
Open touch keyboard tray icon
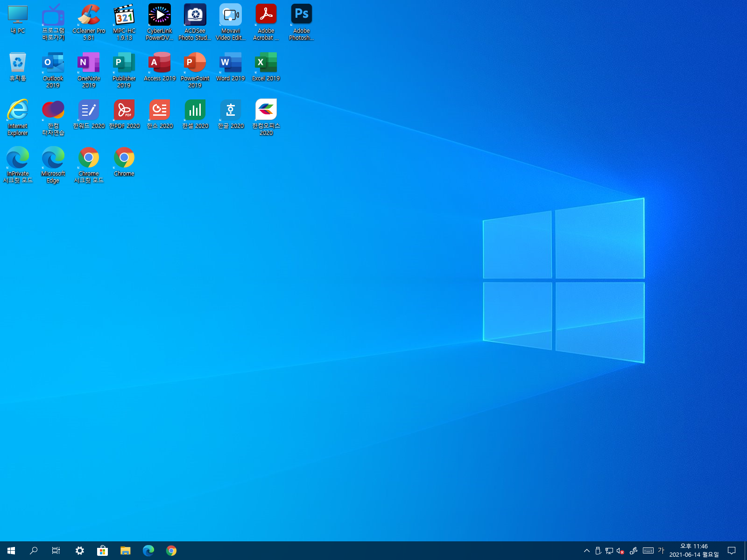[x=648, y=551]
